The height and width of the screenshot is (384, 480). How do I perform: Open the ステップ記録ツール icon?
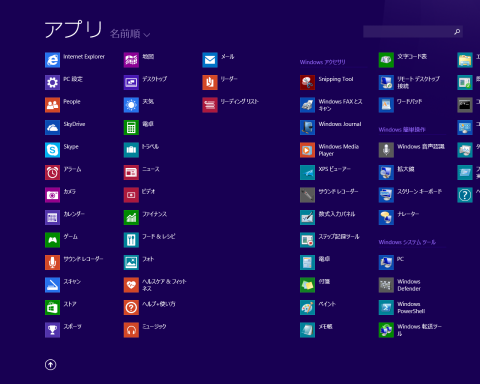click(x=307, y=240)
